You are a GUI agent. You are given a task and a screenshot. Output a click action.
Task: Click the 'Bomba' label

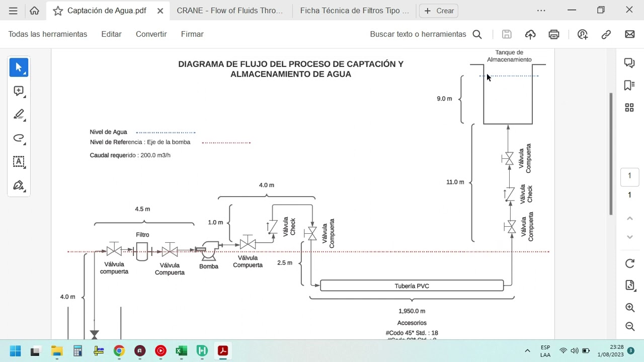pyautogui.click(x=209, y=266)
